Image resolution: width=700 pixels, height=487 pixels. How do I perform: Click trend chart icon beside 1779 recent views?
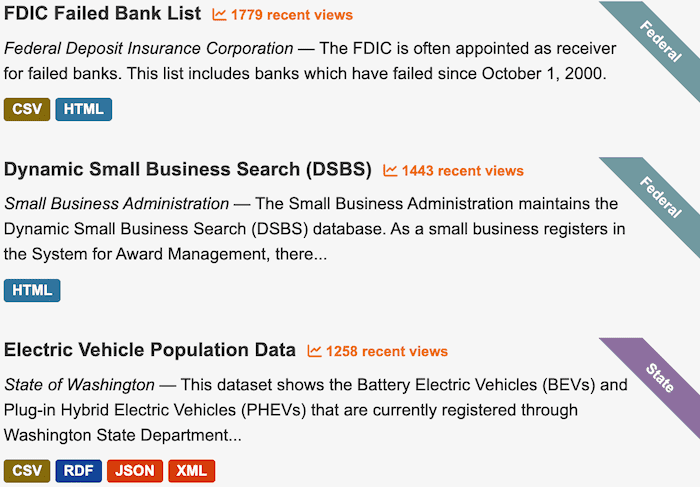pyautogui.click(x=220, y=15)
